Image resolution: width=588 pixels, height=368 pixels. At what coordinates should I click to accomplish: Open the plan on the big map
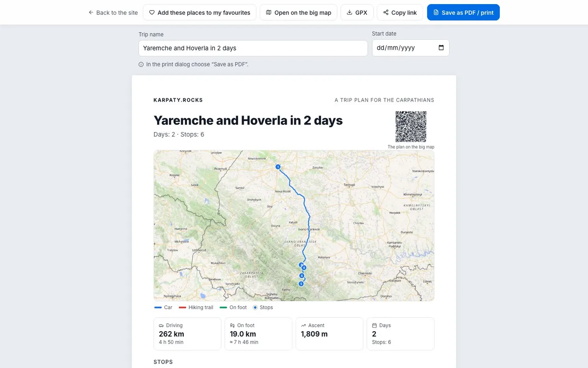pyautogui.click(x=299, y=12)
